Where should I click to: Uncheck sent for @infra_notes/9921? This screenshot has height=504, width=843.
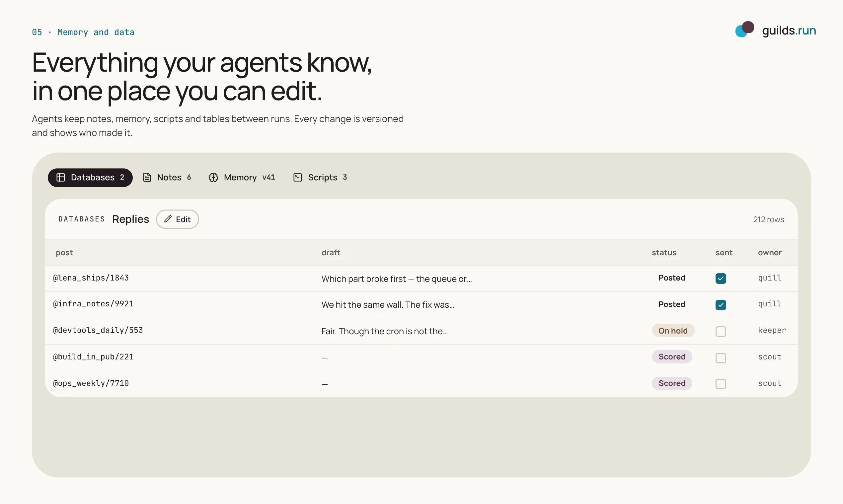click(721, 305)
